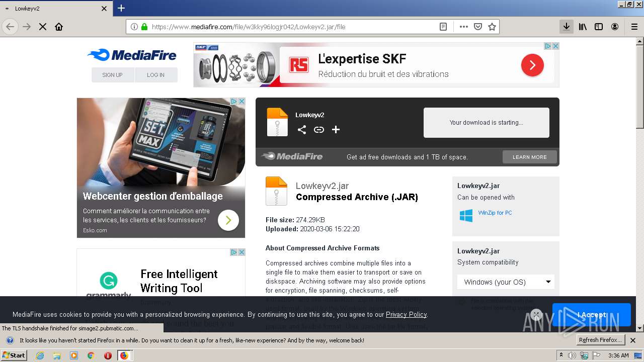Copy link icon for Lowkeyv2

[x=319, y=130]
